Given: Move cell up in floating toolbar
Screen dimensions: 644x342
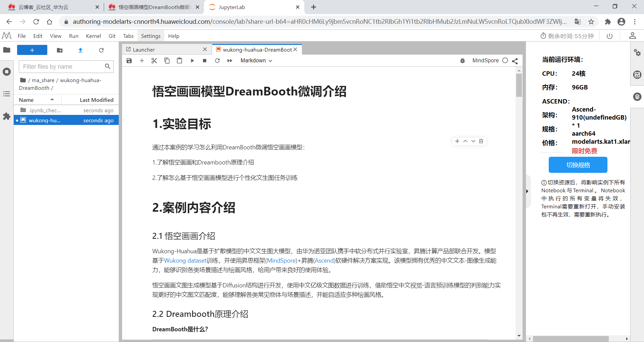Looking at the screenshot, I should click(x=465, y=141).
